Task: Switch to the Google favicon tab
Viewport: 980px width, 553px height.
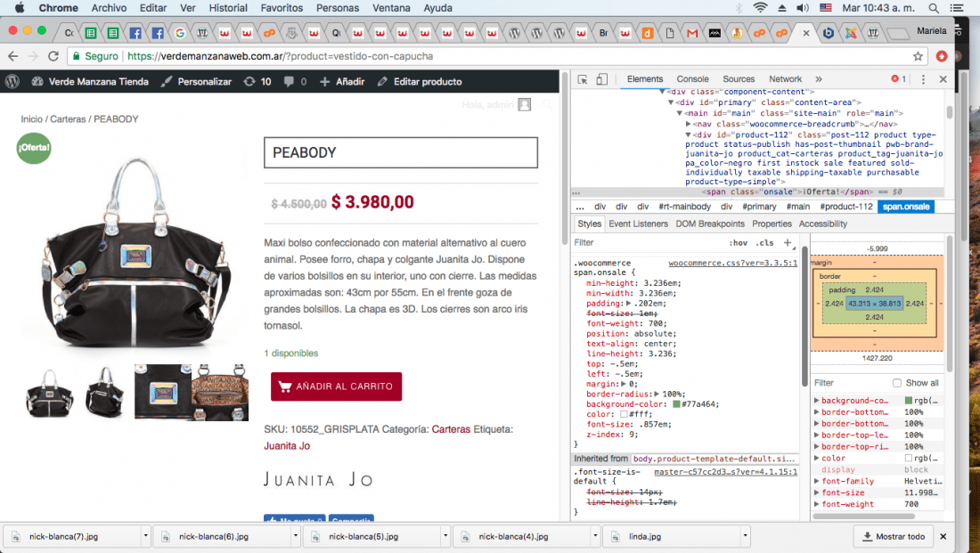Action: coord(180,33)
